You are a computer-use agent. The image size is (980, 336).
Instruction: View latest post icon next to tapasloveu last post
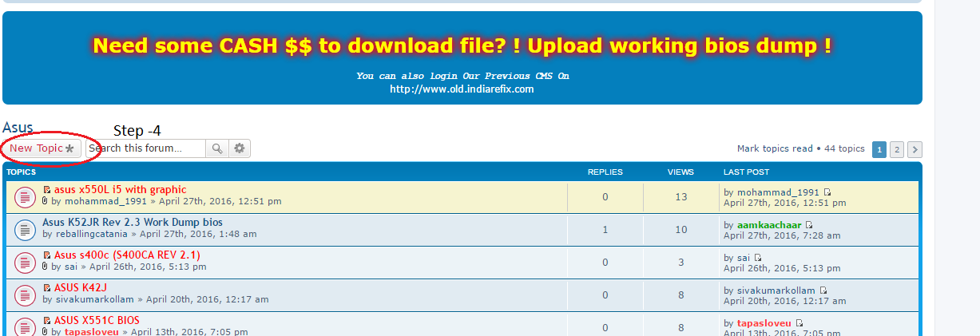click(x=799, y=323)
